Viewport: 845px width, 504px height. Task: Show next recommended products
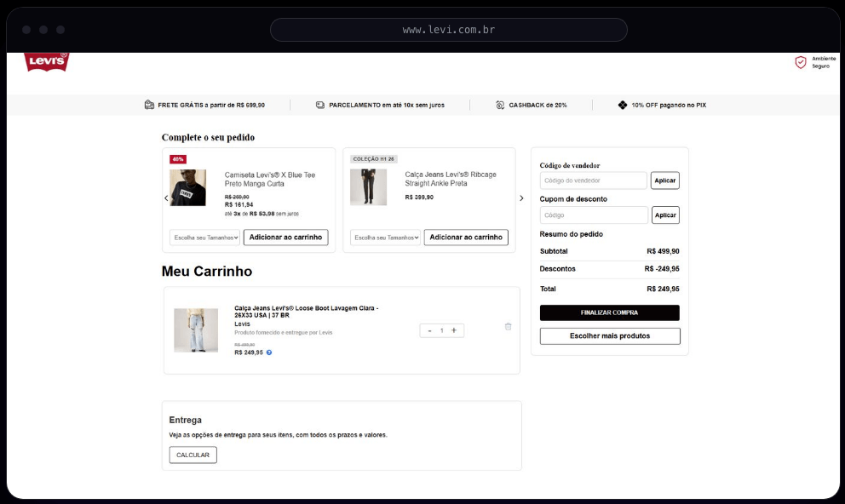[x=521, y=198]
